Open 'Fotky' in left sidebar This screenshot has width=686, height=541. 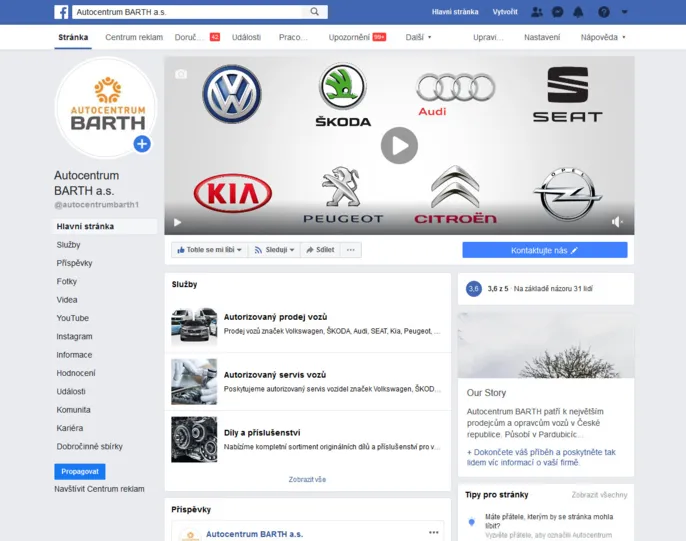pos(66,281)
